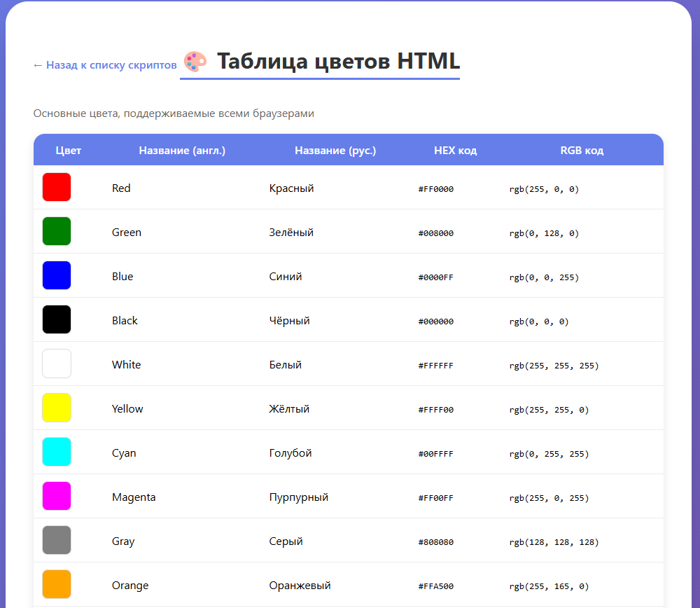Click the HEX value #00FFFF

click(x=435, y=455)
